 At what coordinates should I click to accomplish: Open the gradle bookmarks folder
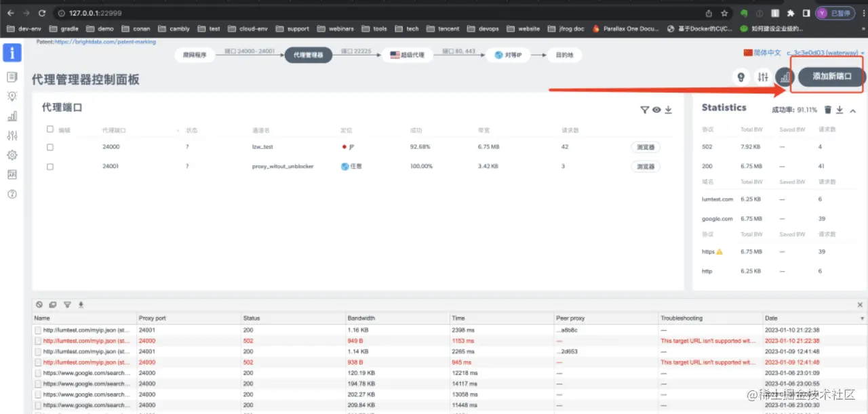tap(64, 29)
